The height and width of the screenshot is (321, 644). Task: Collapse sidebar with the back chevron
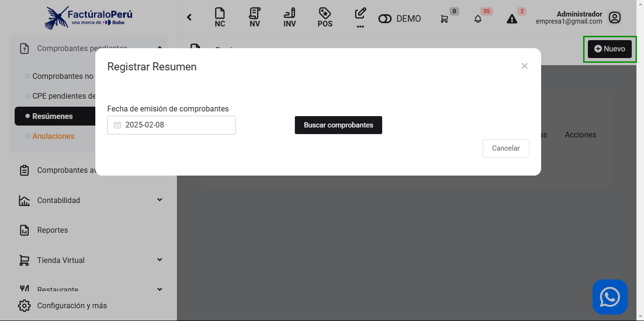pyautogui.click(x=189, y=17)
